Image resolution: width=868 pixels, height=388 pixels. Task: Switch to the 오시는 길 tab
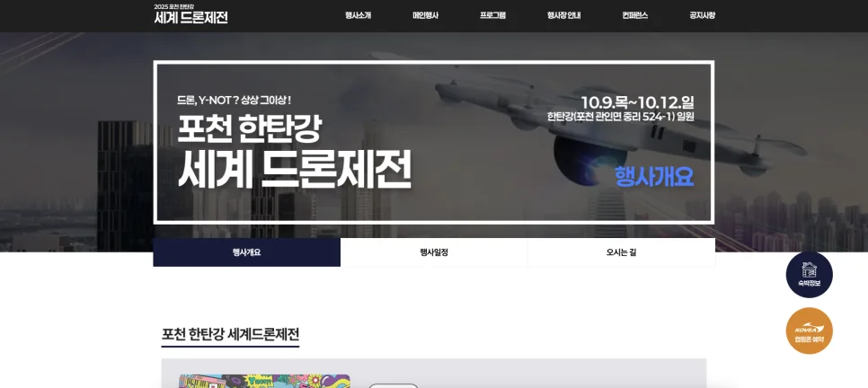621,252
